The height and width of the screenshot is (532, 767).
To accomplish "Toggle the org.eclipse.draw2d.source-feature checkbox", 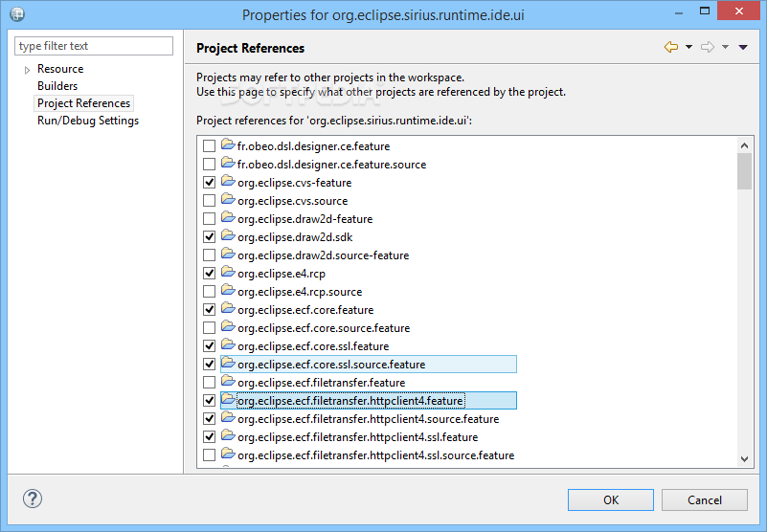I will point(209,255).
